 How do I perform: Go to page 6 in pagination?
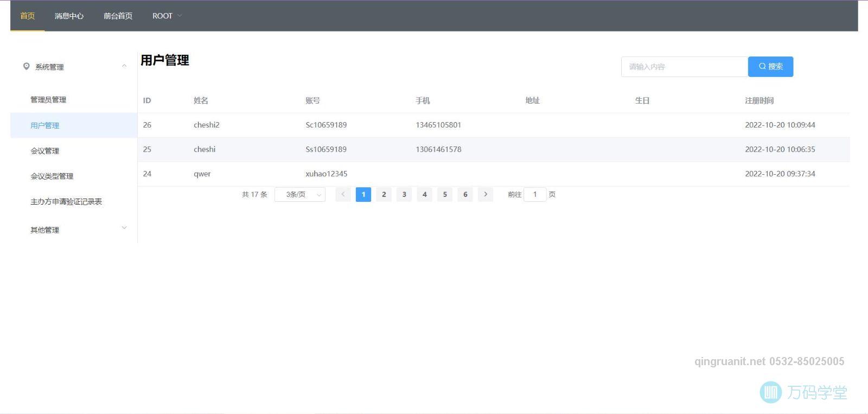[x=465, y=194]
